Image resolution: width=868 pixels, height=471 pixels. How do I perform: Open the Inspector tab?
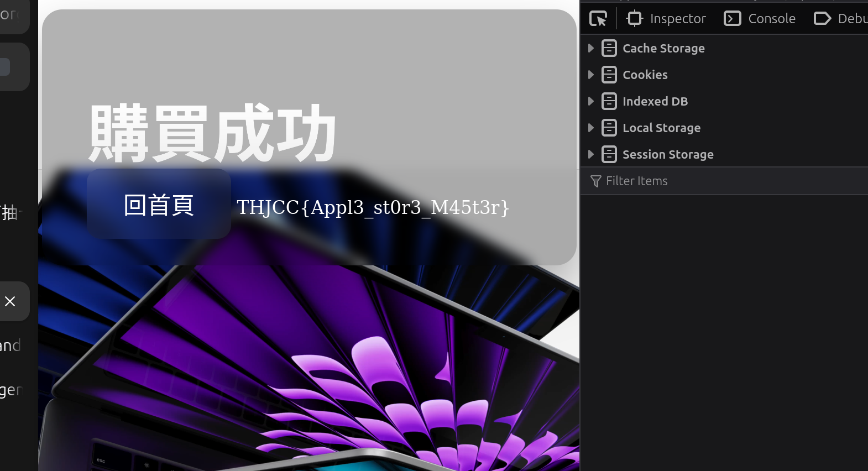pyautogui.click(x=666, y=19)
